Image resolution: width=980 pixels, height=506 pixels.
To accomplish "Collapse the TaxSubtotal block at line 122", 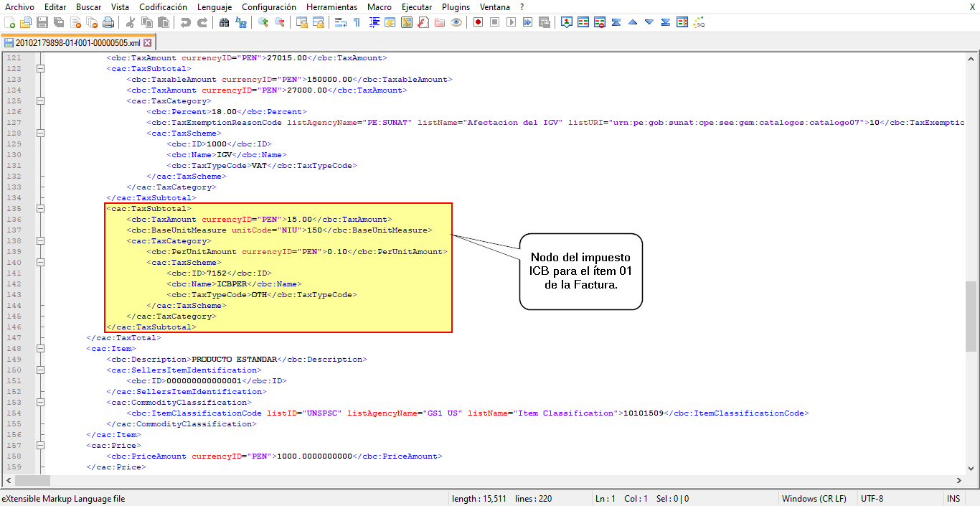I will pyautogui.click(x=40, y=69).
